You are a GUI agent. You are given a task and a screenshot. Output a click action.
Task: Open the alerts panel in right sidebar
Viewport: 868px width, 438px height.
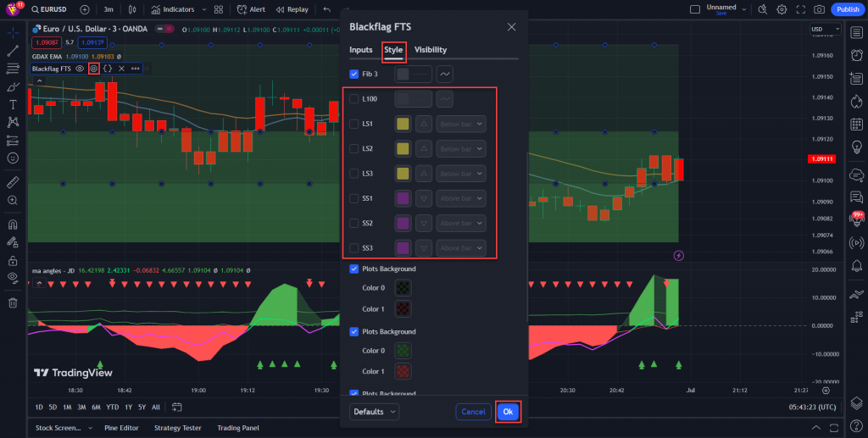click(x=856, y=55)
